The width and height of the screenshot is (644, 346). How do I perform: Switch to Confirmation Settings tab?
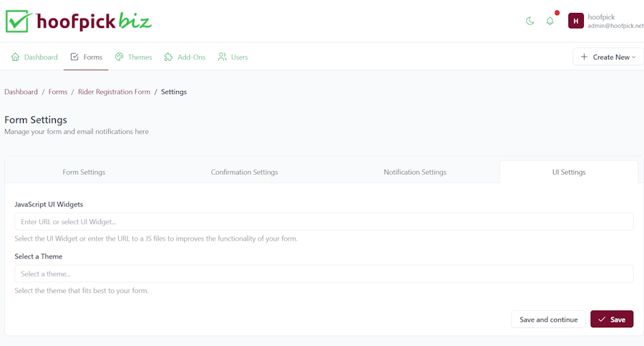245,172
